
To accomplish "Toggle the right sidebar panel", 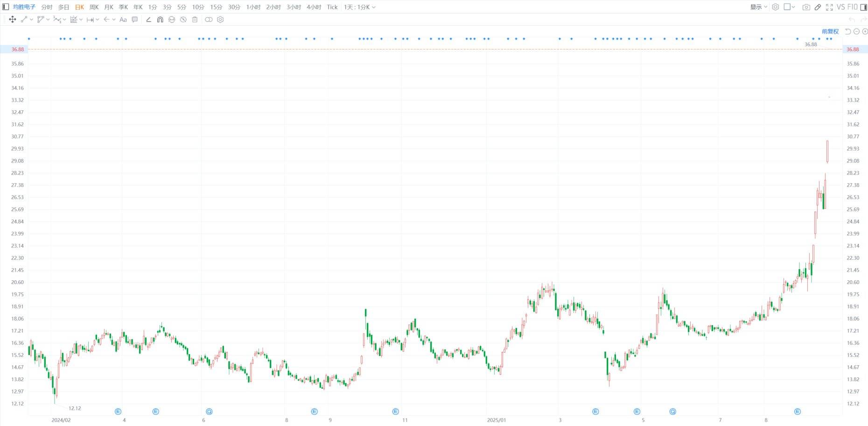I will [863, 7].
